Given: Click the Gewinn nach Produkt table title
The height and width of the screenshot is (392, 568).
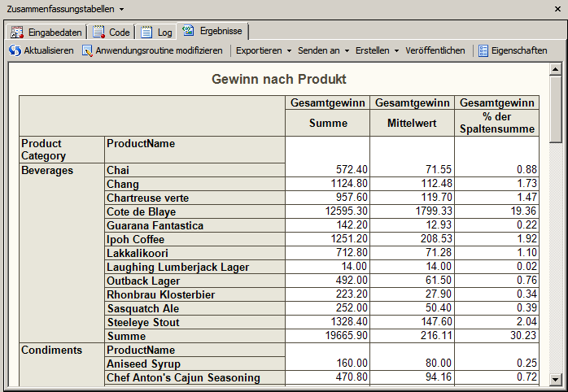Looking at the screenshot, I should point(279,79).
